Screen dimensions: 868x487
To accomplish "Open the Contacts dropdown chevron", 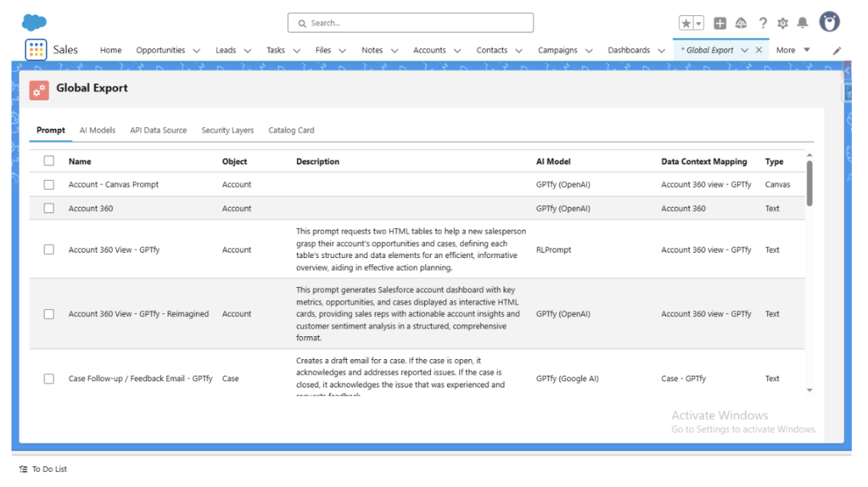I will [519, 51].
